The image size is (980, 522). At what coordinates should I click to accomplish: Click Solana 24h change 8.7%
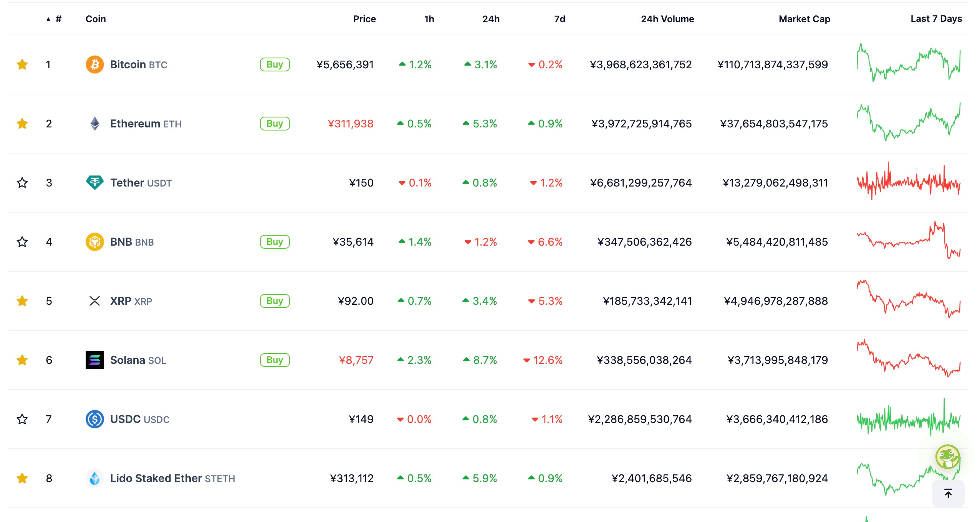coord(480,360)
